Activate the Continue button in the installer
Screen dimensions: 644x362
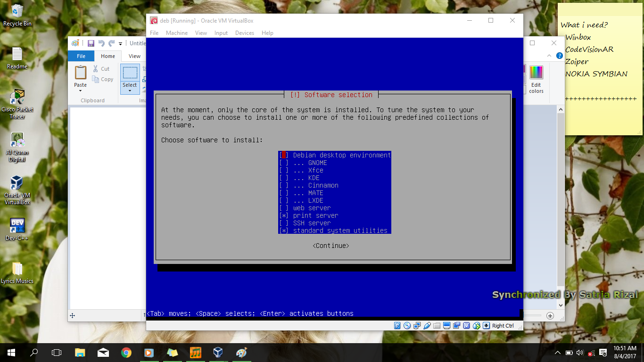pos(331,246)
